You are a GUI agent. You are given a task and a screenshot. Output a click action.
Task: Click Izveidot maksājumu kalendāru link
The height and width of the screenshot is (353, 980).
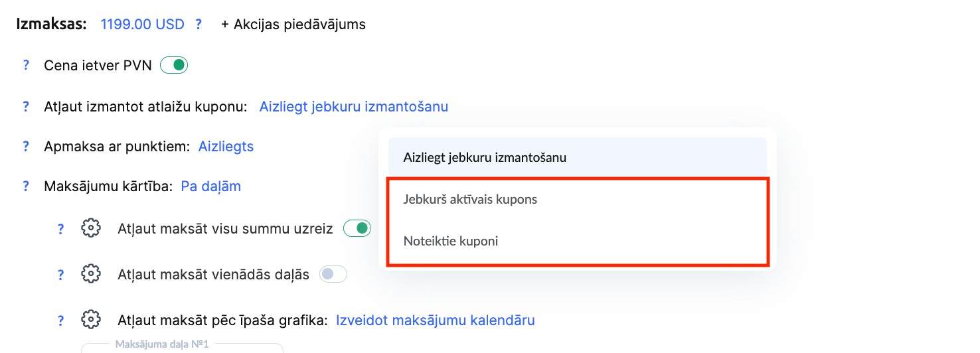pyautogui.click(x=435, y=320)
